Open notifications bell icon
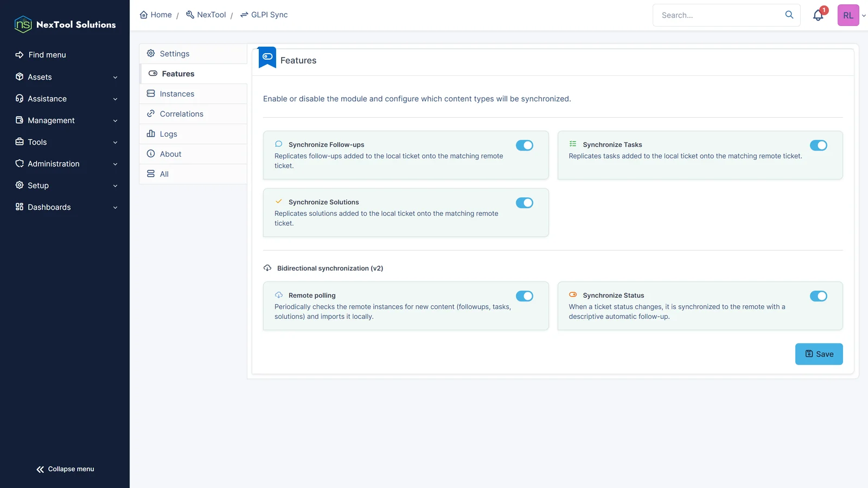The image size is (868, 488). [818, 15]
